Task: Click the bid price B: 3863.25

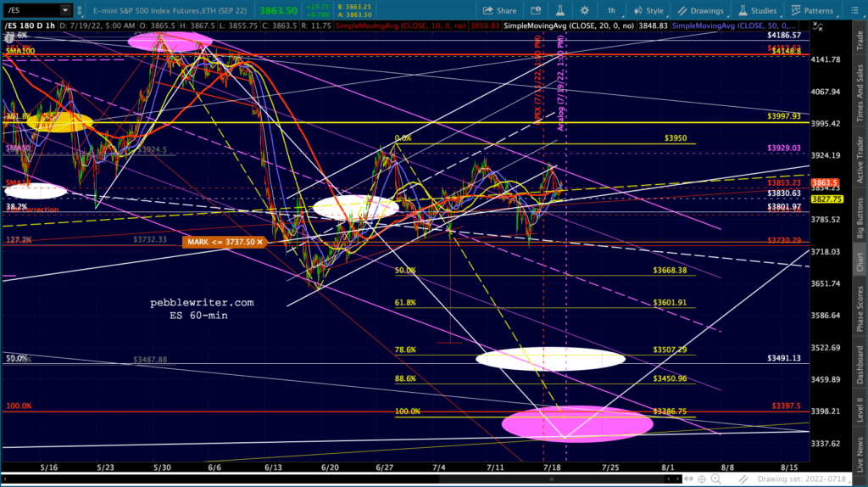Action: pyautogui.click(x=354, y=7)
